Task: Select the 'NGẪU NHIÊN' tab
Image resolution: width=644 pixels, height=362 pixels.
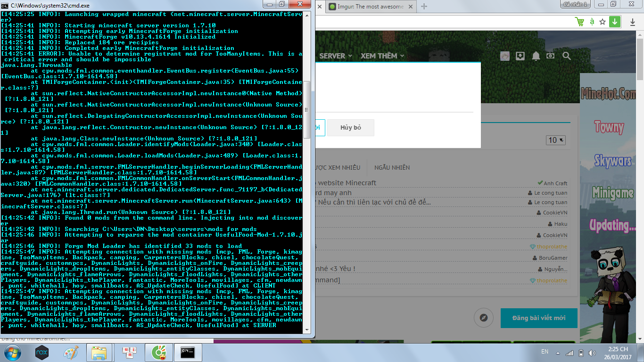Action: tap(392, 167)
